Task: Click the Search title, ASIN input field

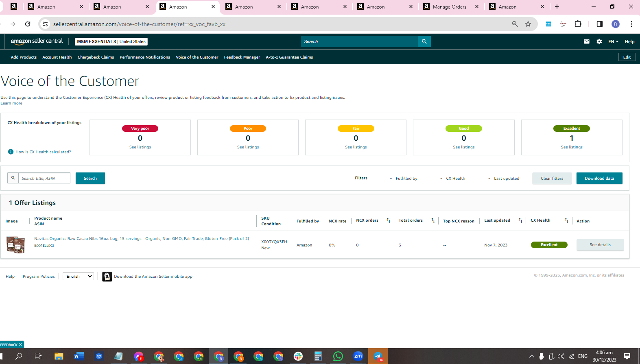Action: (x=44, y=178)
